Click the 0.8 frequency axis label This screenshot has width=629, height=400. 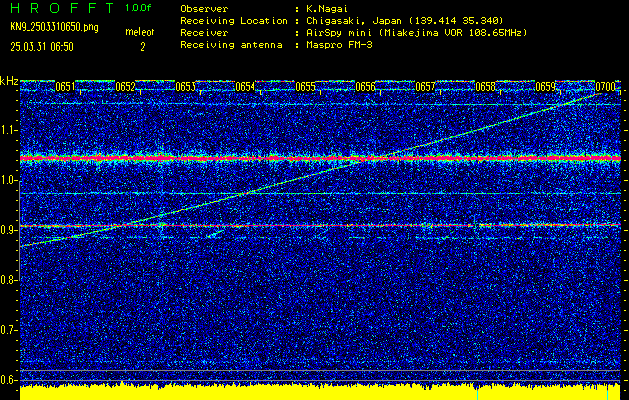click(x=9, y=280)
